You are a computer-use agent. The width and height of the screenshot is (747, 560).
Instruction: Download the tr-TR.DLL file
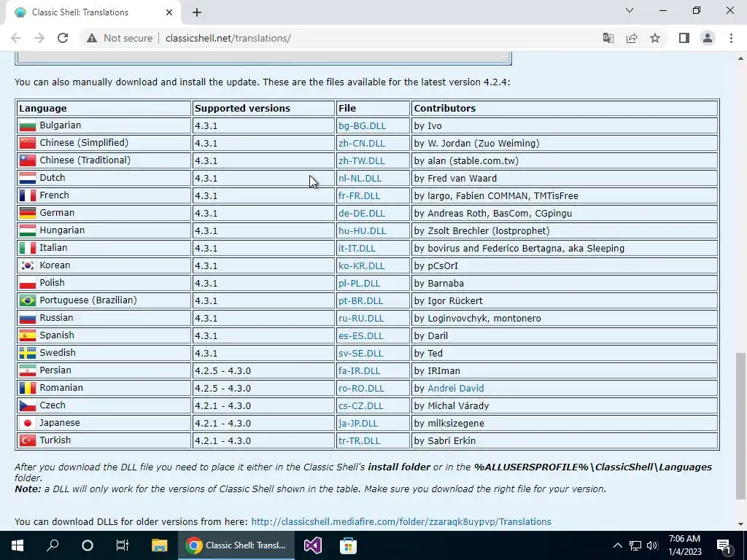(x=359, y=441)
